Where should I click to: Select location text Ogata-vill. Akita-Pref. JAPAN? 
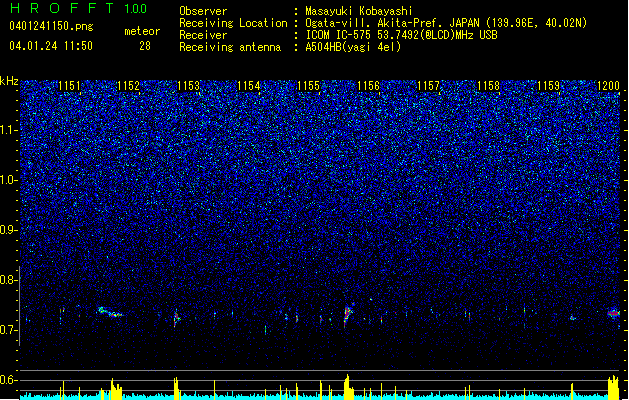pyautogui.click(x=392, y=23)
